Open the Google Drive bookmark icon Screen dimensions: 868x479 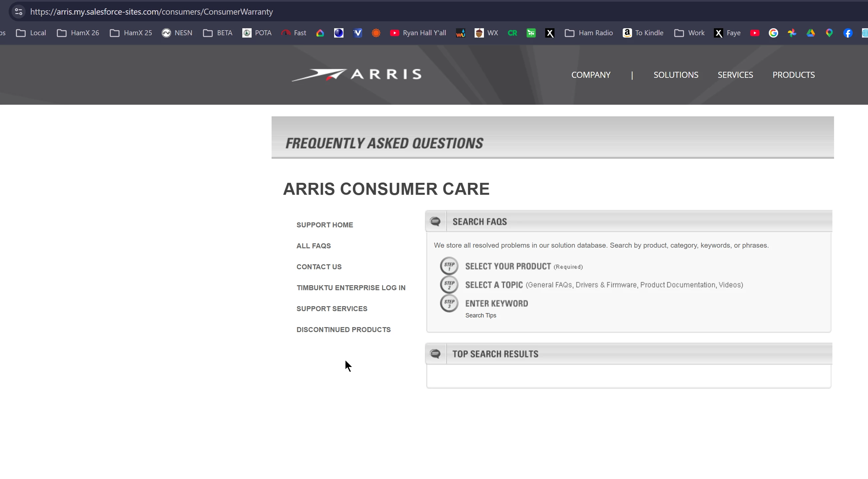click(810, 33)
